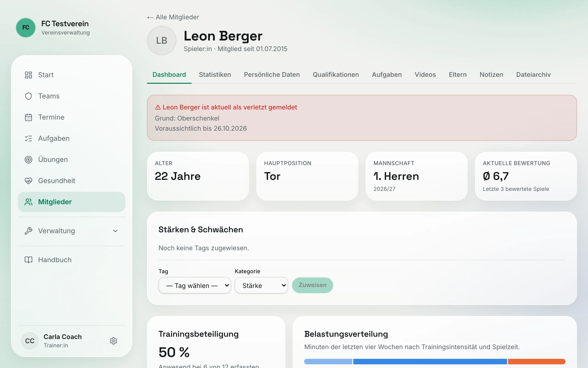Click the orange load bar segment
588x368 pixels.
[x=537, y=361]
